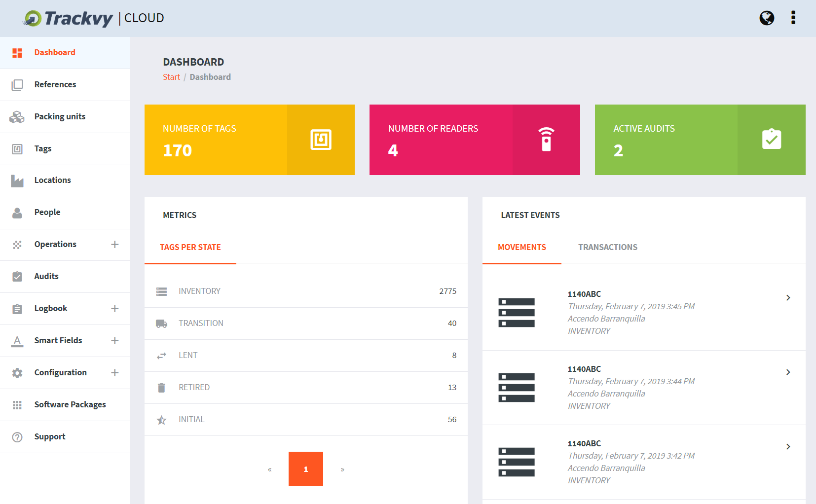Expand the Operations submenu plus
Image resolution: width=816 pixels, height=504 pixels.
coord(115,245)
